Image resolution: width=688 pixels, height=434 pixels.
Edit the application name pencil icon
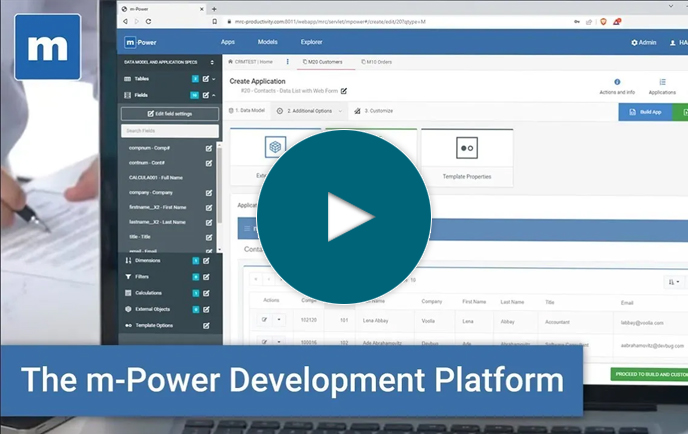point(344,91)
